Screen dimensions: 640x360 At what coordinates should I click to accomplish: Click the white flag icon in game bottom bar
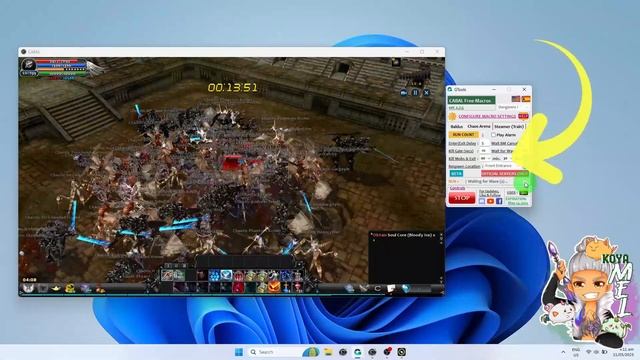[391, 289]
